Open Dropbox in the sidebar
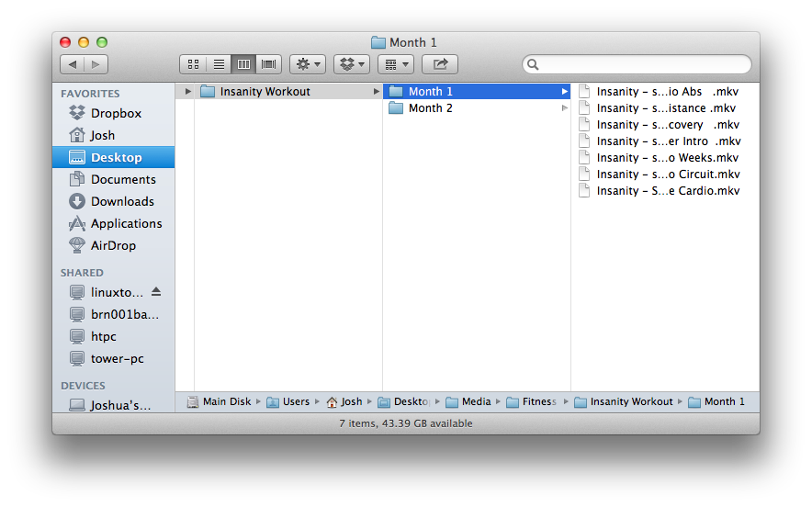 pyautogui.click(x=113, y=113)
